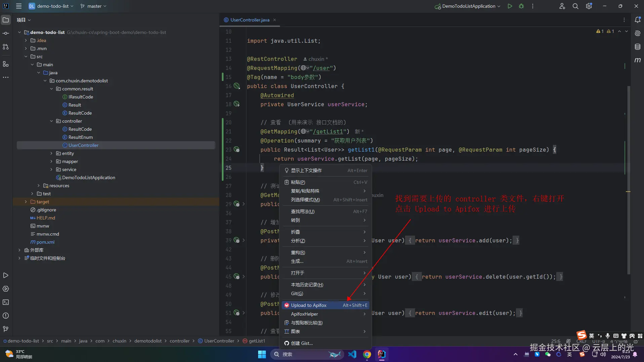
Task: Open the Database tool window
Action: [x=638, y=47]
